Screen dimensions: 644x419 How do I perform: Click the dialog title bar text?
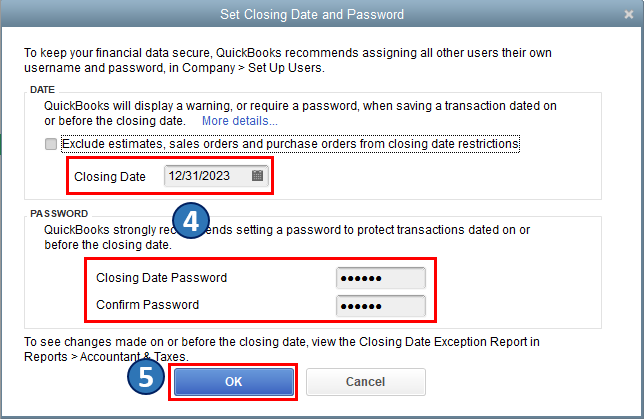point(321,14)
